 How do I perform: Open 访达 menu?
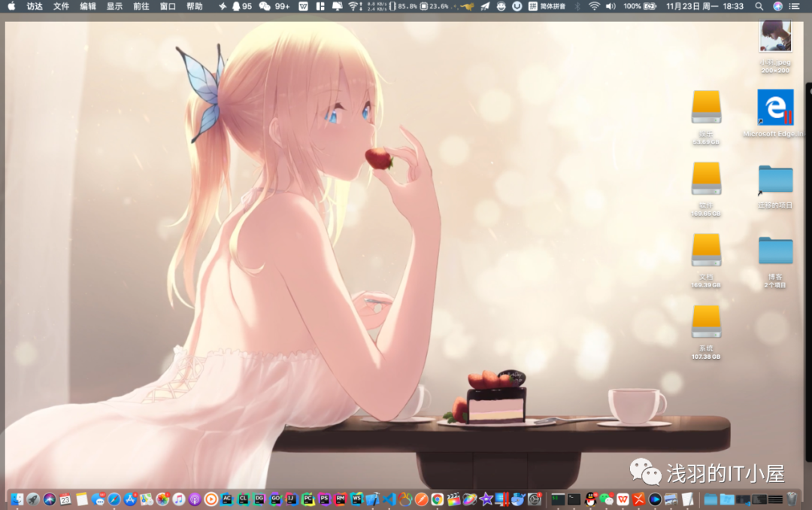(x=35, y=6)
